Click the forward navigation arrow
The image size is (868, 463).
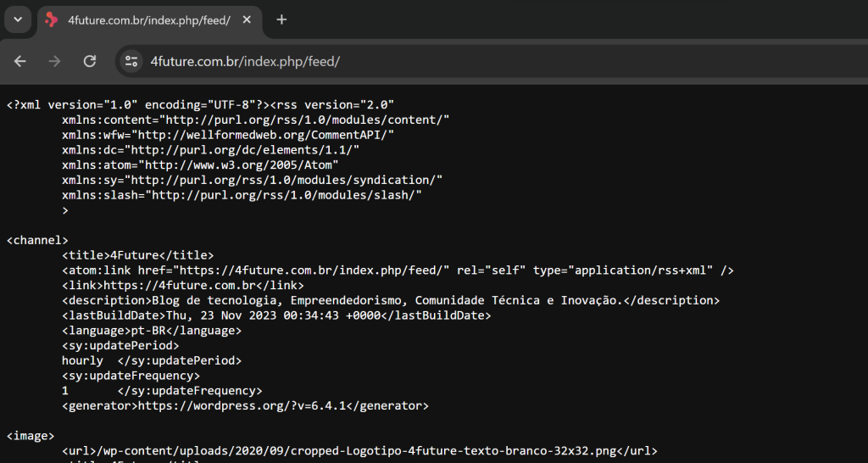click(55, 61)
